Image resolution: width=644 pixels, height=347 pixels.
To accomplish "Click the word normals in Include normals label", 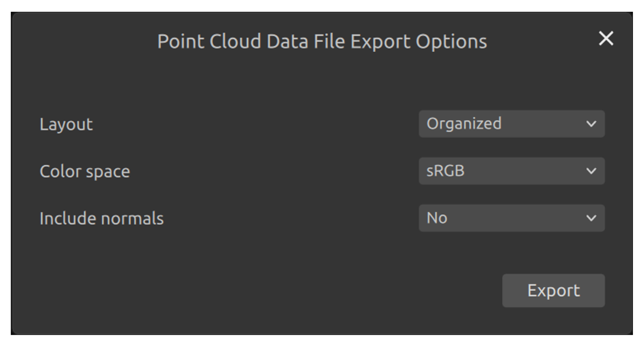I will [132, 219].
